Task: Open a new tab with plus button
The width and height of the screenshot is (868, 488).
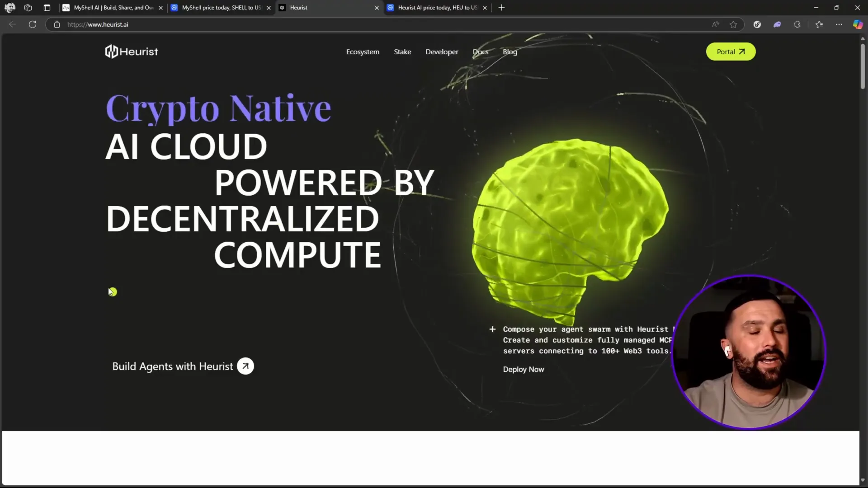Action: (501, 8)
